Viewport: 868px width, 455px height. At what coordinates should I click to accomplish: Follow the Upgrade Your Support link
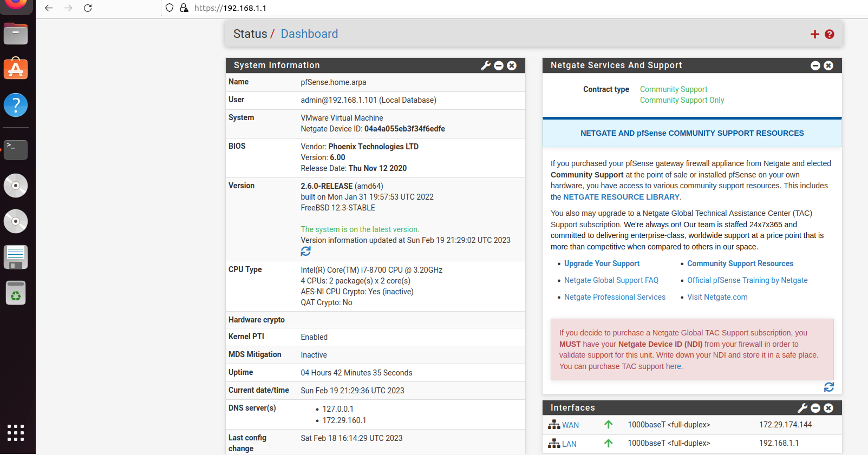602,263
